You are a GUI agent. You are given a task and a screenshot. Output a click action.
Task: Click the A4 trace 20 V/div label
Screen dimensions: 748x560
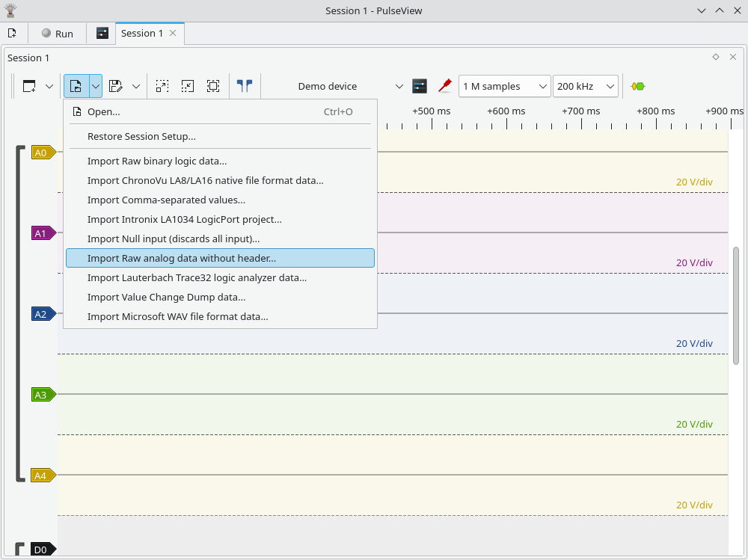(694, 505)
